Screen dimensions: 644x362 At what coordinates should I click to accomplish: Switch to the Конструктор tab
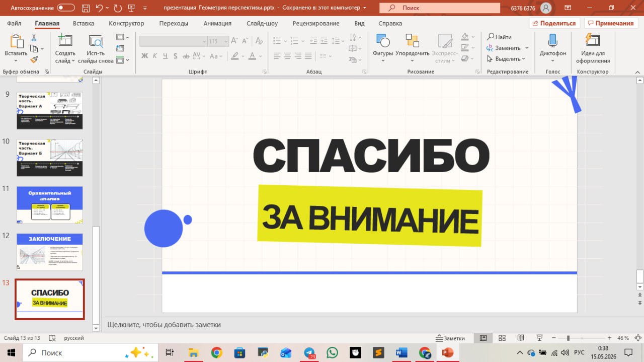point(126,23)
